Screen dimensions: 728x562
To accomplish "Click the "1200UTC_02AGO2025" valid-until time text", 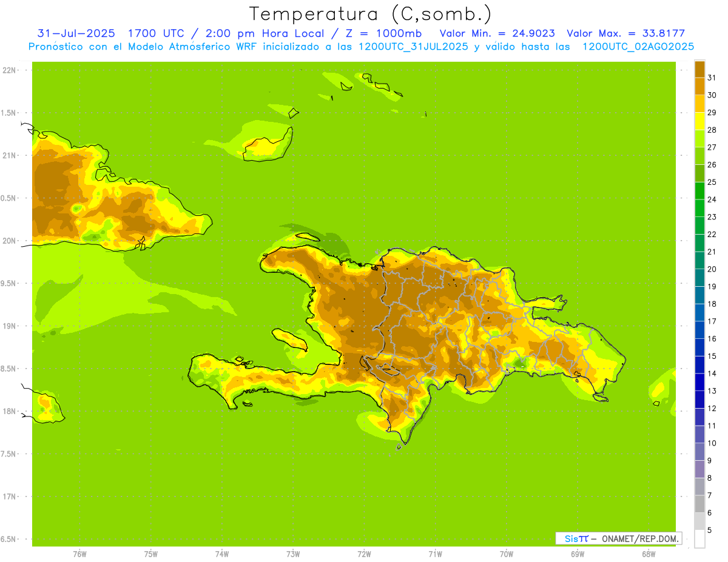I will pyautogui.click(x=638, y=47).
